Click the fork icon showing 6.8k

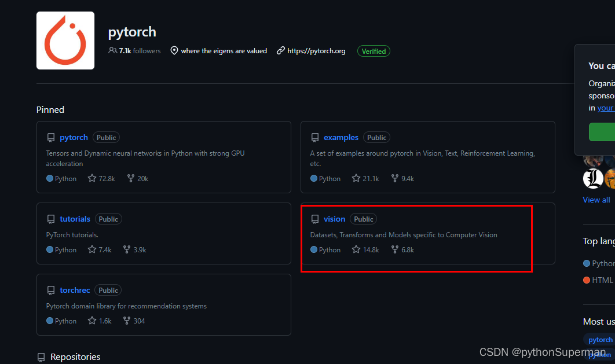pyautogui.click(x=394, y=249)
